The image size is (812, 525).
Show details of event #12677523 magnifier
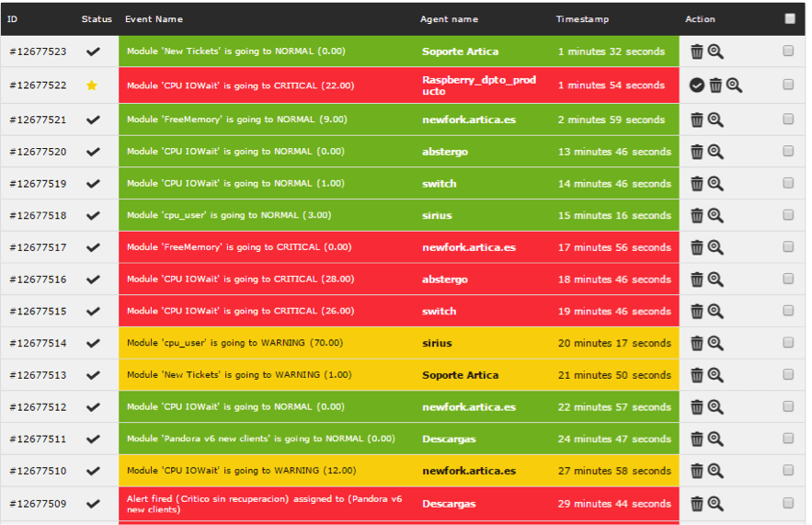(715, 51)
